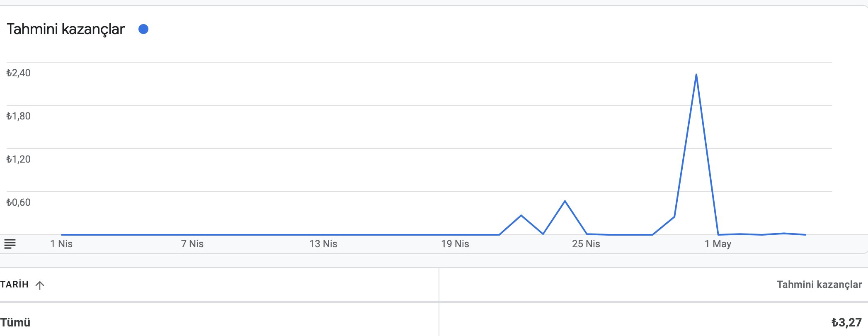
Task: Click the small peak before 25 Nis
Action: pyautogui.click(x=565, y=201)
